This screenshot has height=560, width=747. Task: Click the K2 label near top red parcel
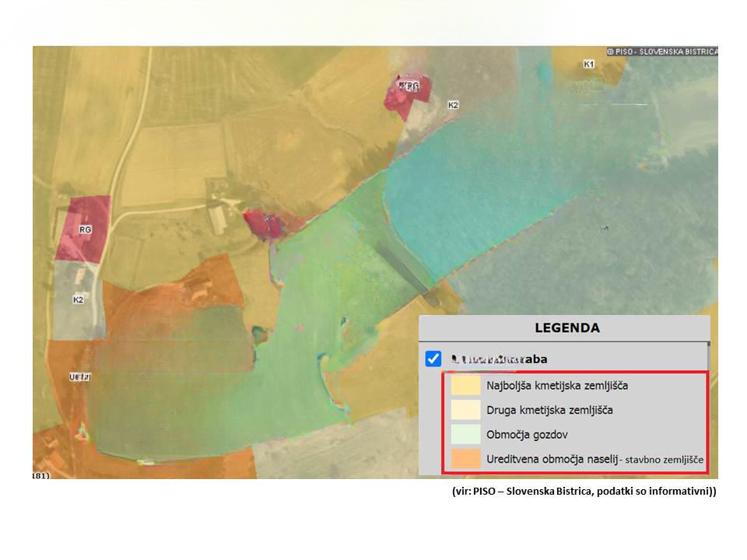453,105
